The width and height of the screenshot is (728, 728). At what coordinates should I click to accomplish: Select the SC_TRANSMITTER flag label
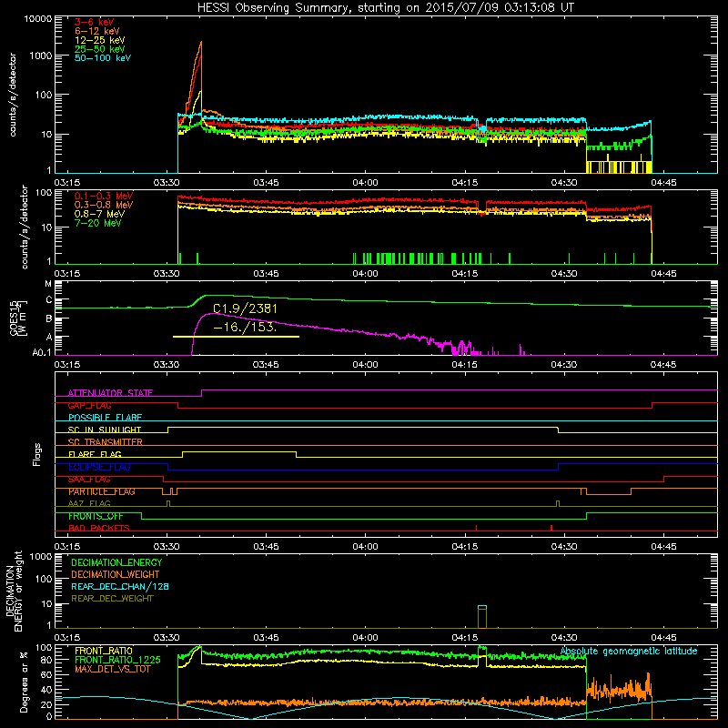[105, 442]
